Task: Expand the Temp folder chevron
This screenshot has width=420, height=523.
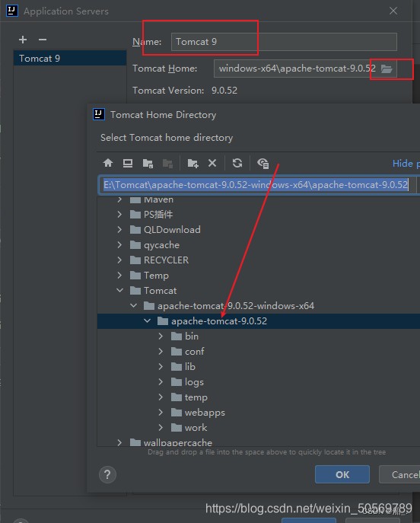Action: point(119,275)
